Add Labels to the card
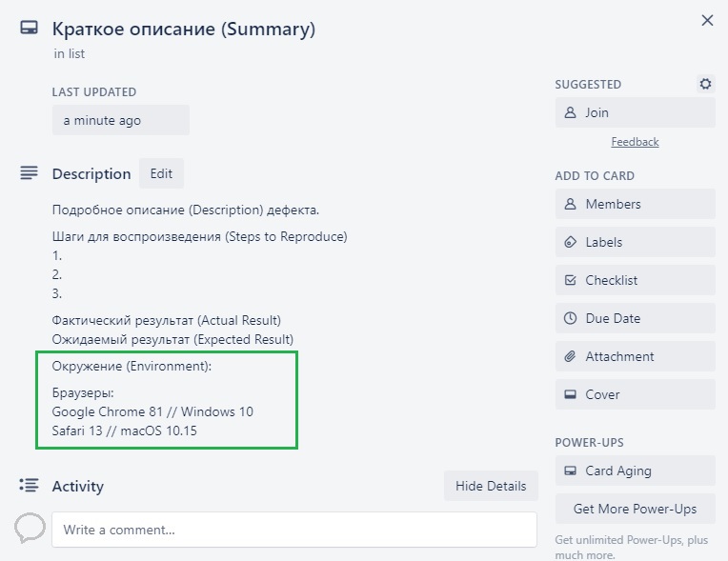The height and width of the screenshot is (561, 728). pyautogui.click(x=635, y=242)
